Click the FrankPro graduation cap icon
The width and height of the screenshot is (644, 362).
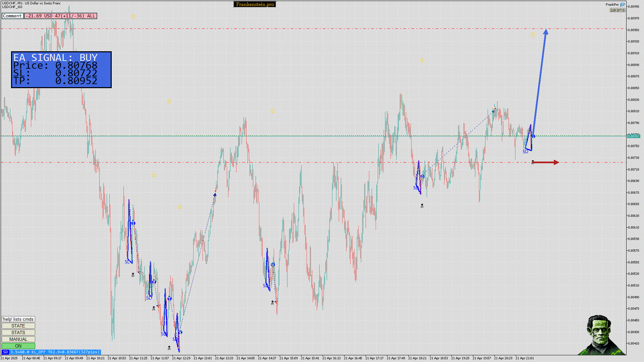coord(623,5)
